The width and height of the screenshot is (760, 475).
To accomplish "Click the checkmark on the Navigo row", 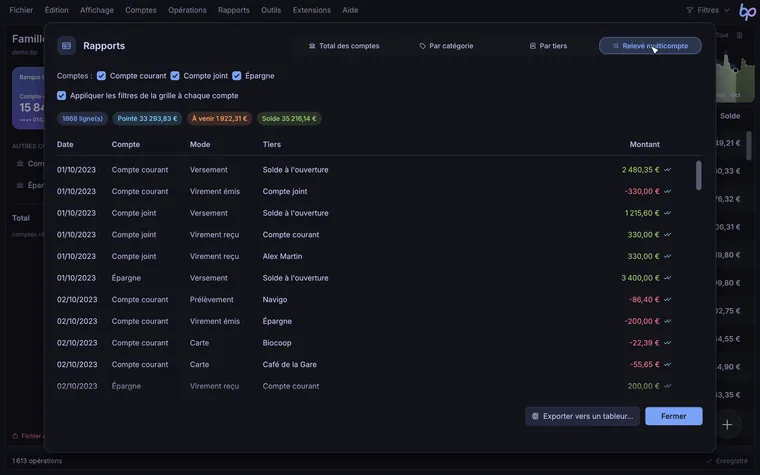I will [667, 300].
